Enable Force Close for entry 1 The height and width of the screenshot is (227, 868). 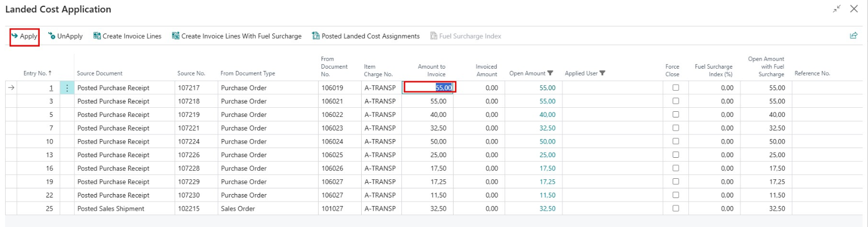coord(675,88)
